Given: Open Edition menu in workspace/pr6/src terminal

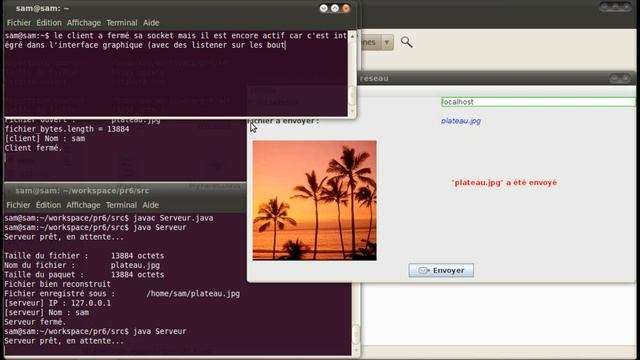Looking at the screenshot, I should [x=48, y=205].
